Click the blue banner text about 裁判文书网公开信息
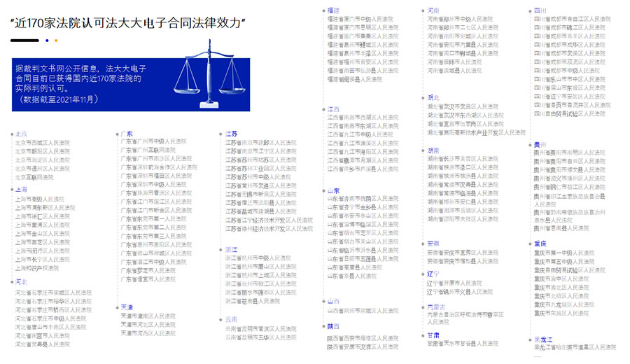 (x=80, y=83)
